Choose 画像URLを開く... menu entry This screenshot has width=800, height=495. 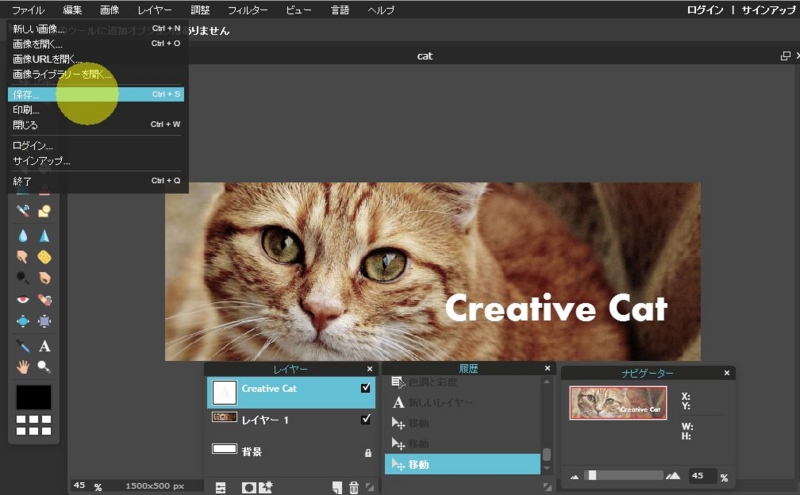(x=96, y=59)
